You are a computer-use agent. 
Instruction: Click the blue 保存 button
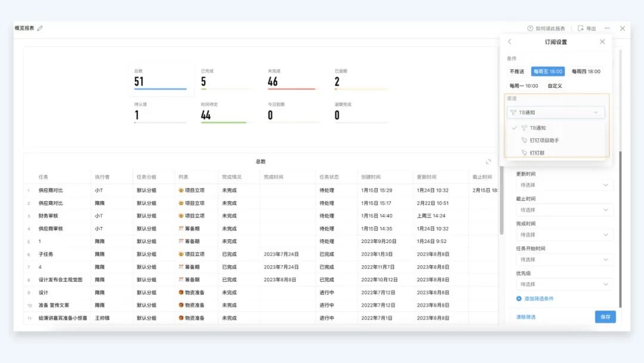point(605,317)
